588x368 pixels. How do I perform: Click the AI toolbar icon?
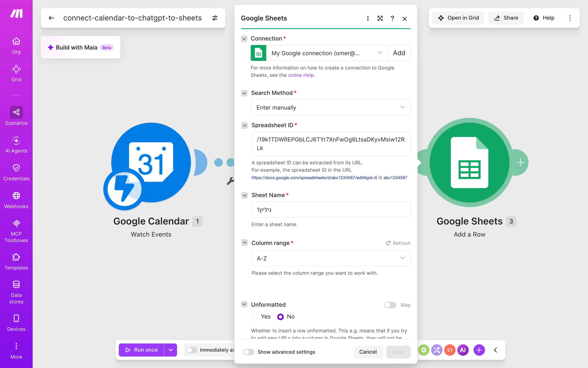(463, 350)
